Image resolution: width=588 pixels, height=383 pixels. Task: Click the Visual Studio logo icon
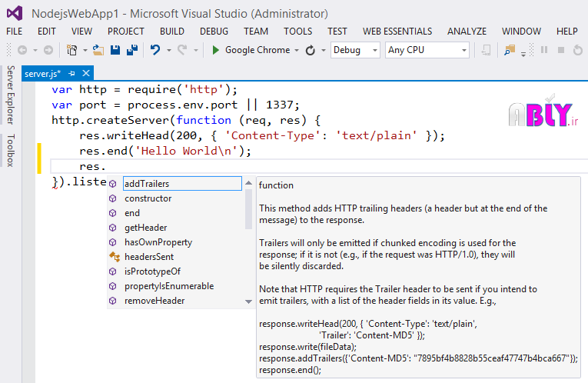(x=15, y=14)
